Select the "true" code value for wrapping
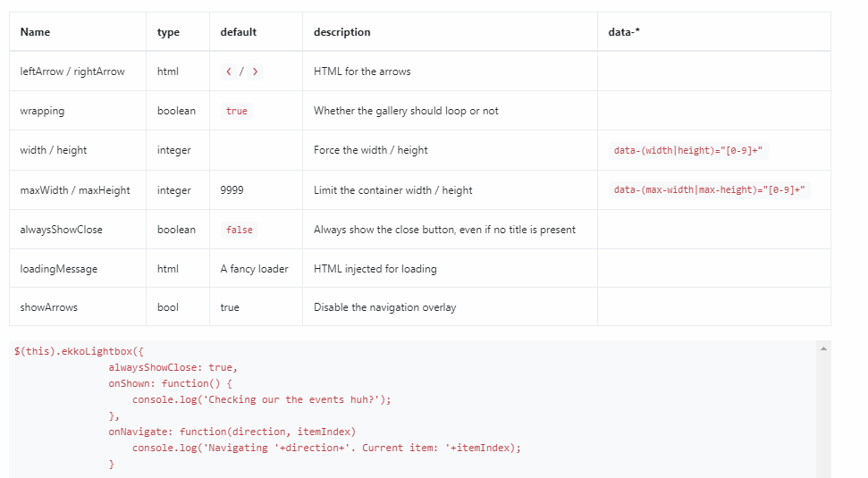This screenshot has height=478, width=868. click(237, 112)
